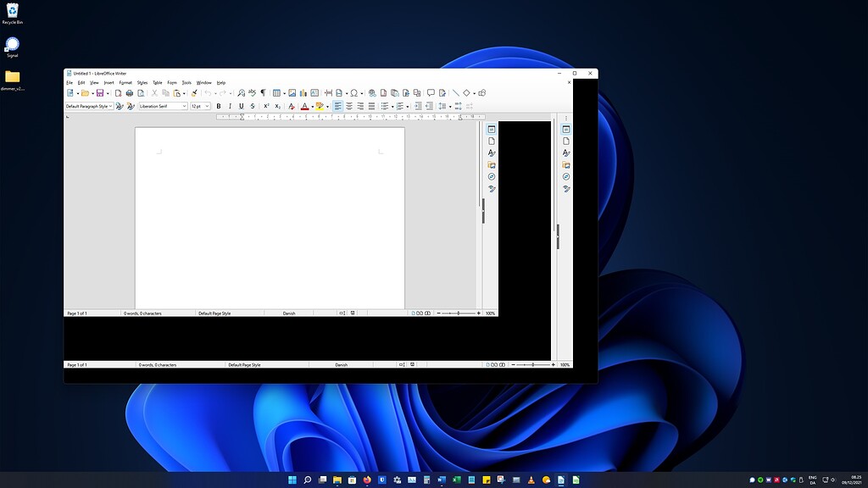Viewport: 868px width, 488px height.
Task: Insert a Special Character
Action: pos(354,94)
